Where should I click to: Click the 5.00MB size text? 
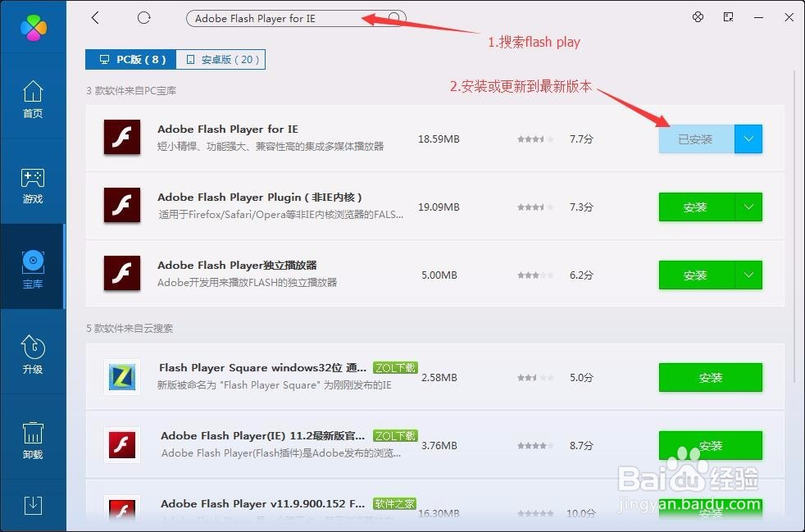pos(439,275)
